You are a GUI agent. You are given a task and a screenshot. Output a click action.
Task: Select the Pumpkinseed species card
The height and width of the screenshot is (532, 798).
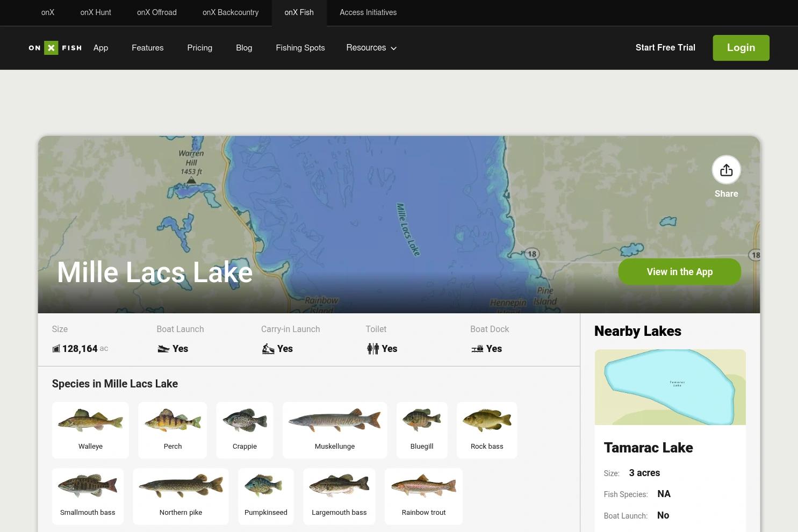click(x=266, y=496)
